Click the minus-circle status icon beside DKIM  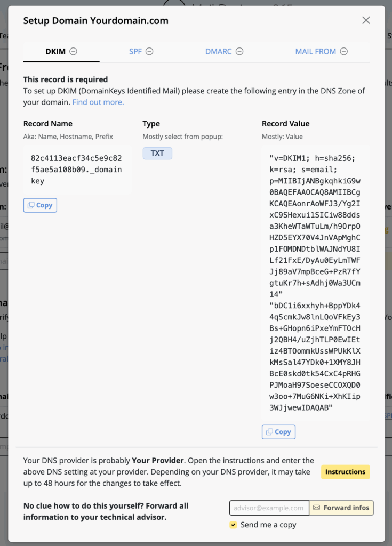[x=74, y=52]
